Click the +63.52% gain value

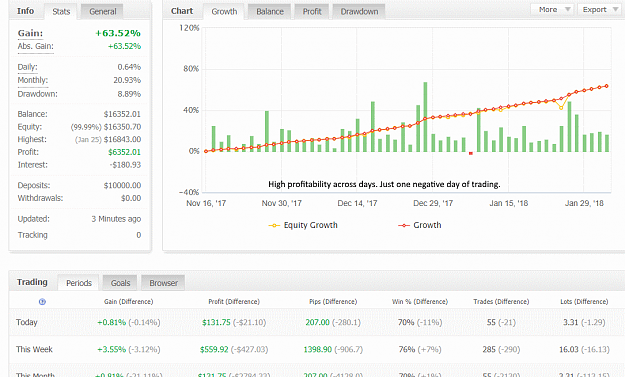118,33
